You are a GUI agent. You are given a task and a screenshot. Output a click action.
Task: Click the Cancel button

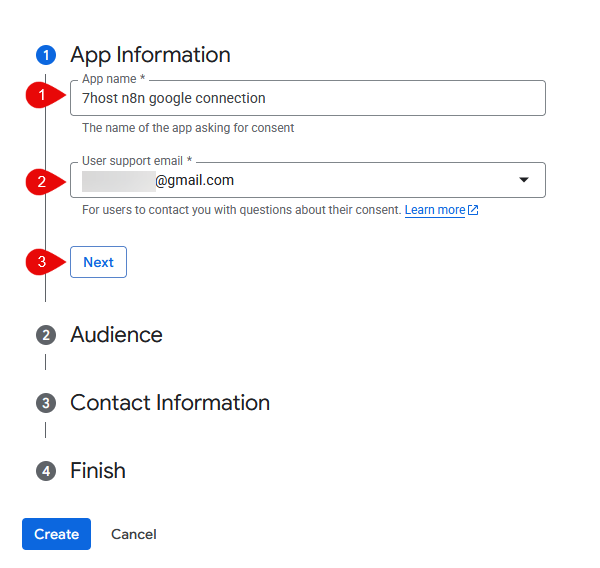tap(134, 534)
